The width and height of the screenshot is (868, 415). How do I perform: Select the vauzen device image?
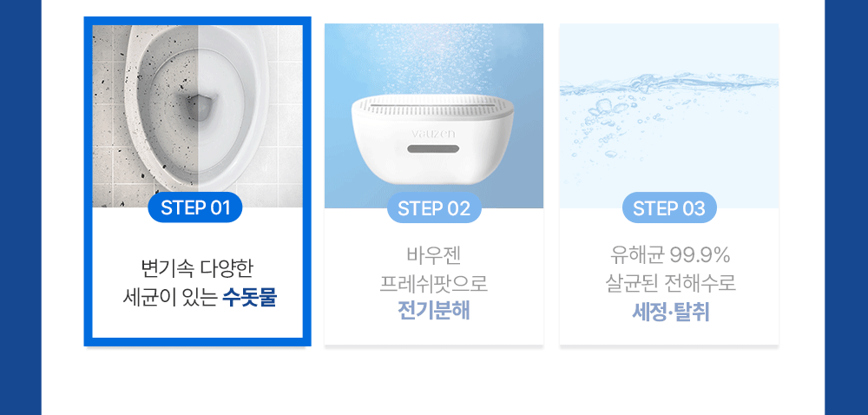tap(434, 115)
